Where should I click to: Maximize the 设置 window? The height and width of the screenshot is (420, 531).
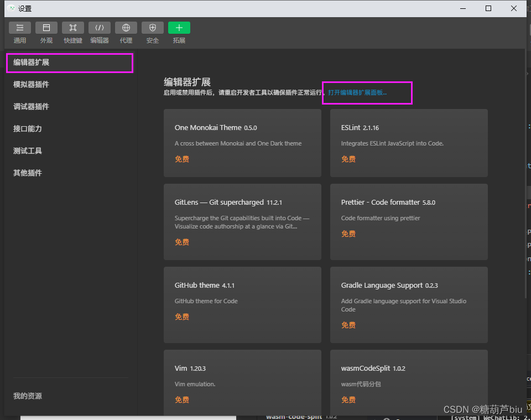pyautogui.click(x=488, y=8)
